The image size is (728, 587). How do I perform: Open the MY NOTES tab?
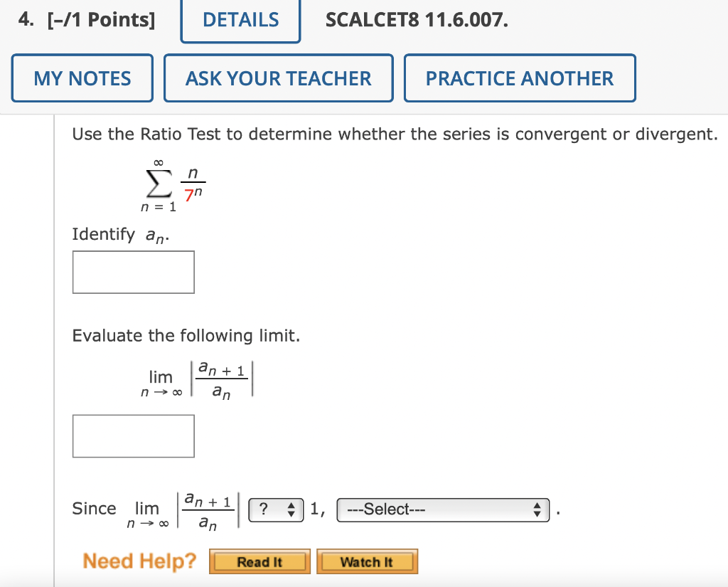tap(82, 78)
